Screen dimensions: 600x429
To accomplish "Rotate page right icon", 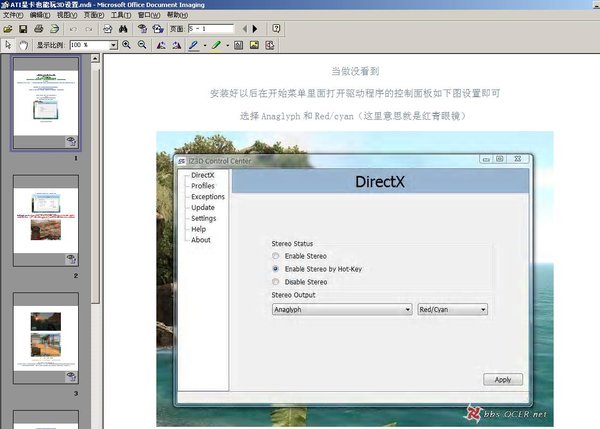I will click(176, 45).
